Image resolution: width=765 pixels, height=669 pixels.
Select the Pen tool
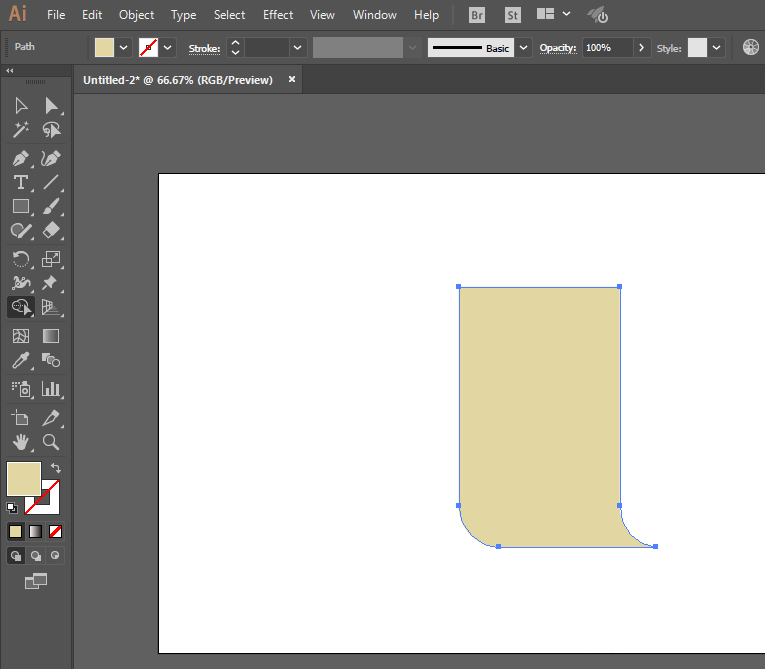pos(21,159)
